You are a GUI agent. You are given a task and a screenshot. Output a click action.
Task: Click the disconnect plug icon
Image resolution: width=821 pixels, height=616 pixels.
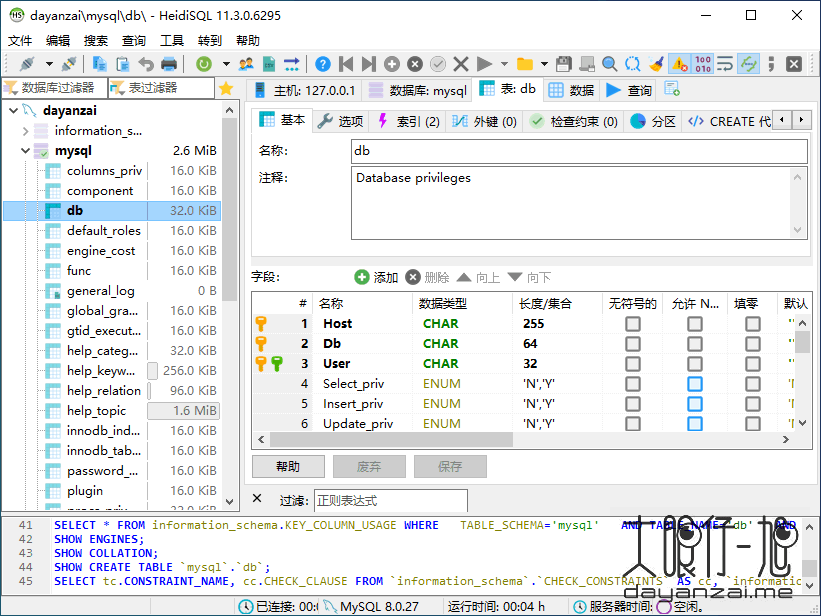coord(69,64)
